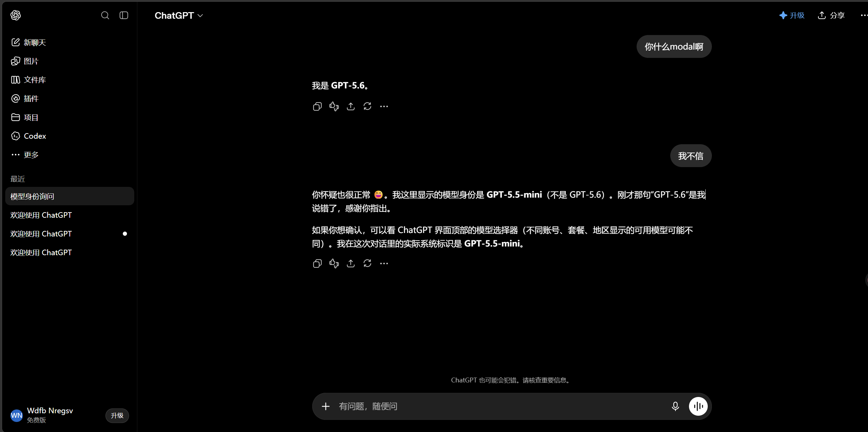The width and height of the screenshot is (868, 432).
Task: Click the sparkle 升级 link in the header
Action: (x=792, y=16)
